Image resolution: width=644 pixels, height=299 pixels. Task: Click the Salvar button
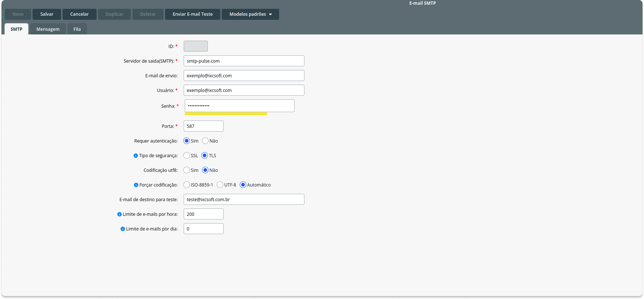click(x=47, y=14)
